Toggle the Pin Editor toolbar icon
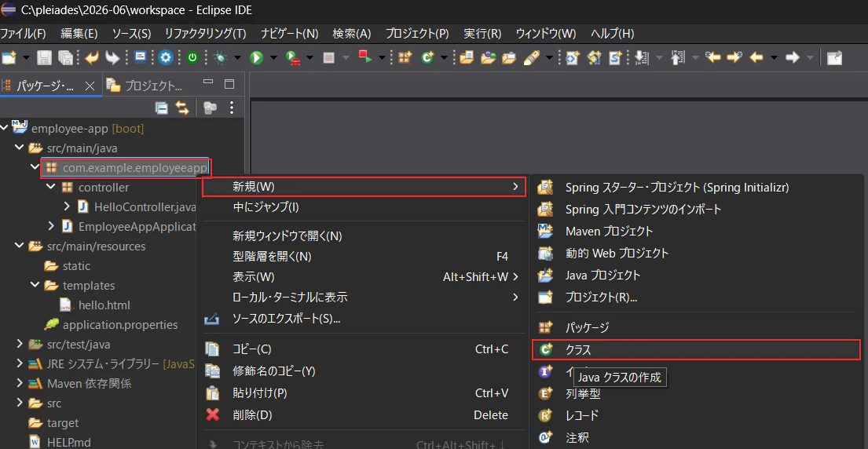The image size is (868, 449). click(x=834, y=57)
